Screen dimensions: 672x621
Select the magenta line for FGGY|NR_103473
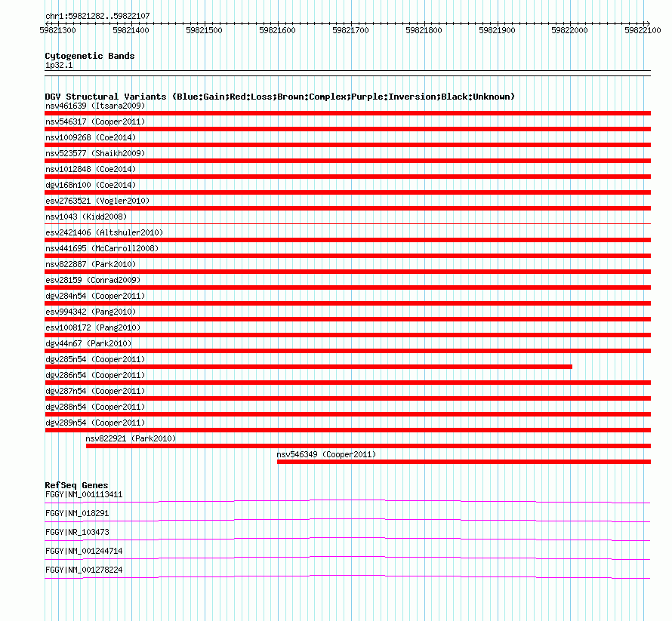coord(347,539)
